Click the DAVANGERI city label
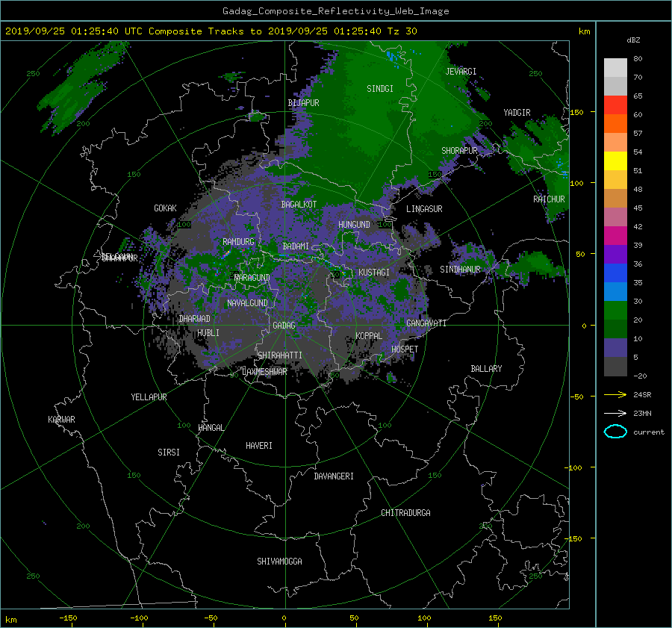 coord(334,476)
